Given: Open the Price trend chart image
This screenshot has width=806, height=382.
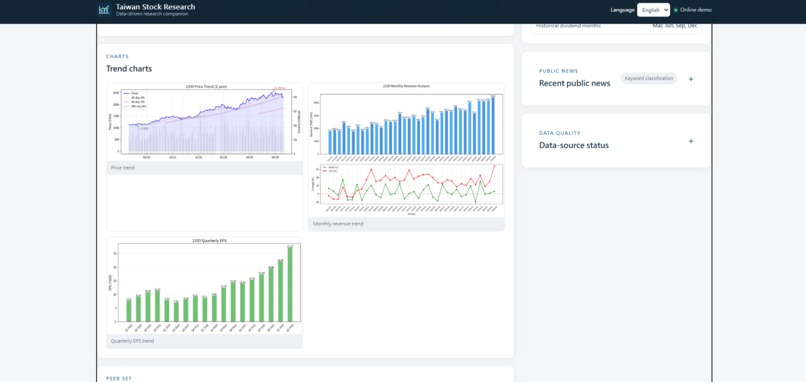Looking at the screenshot, I should coord(205,122).
